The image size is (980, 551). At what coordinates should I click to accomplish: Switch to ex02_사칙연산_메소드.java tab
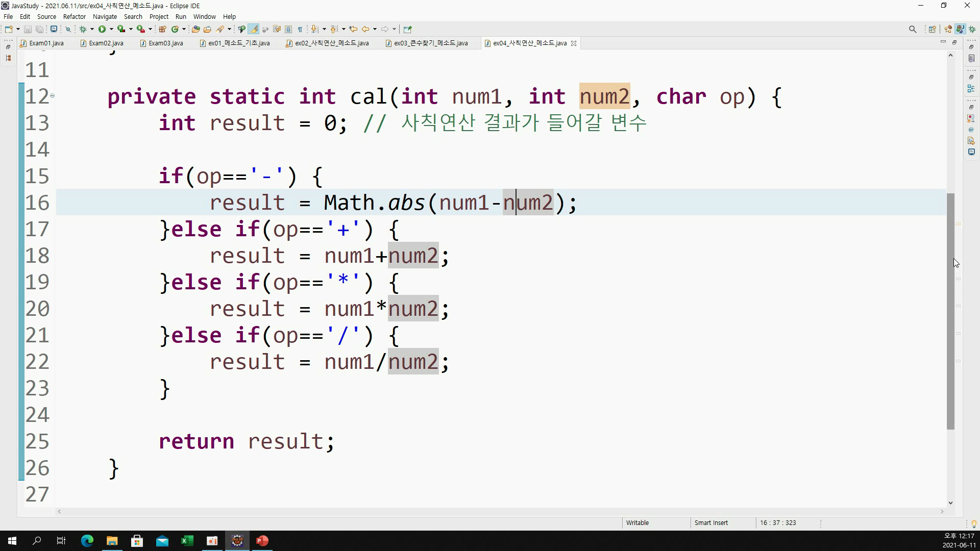click(331, 43)
